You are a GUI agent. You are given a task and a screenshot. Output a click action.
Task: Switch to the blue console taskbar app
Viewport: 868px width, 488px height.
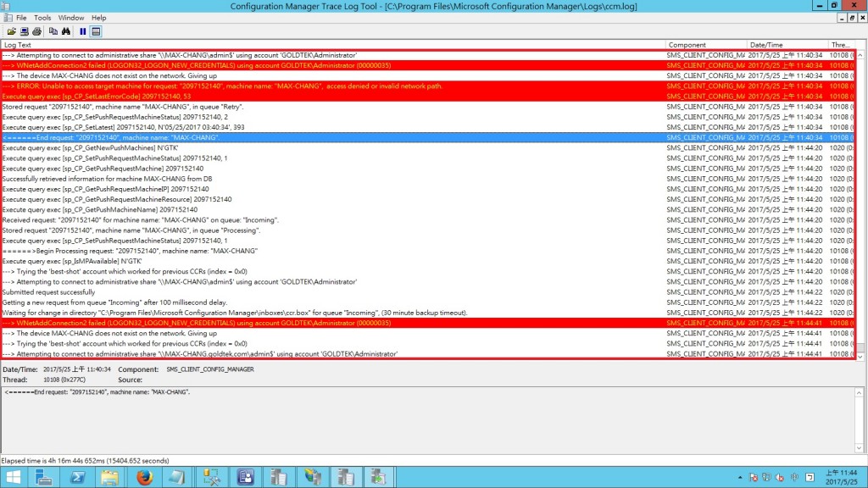coord(245,477)
